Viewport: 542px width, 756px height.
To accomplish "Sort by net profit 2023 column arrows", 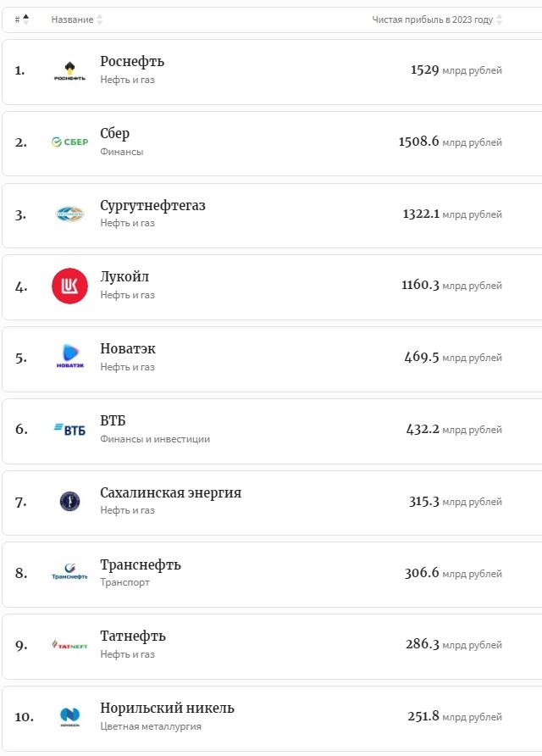I will click(499, 19).
